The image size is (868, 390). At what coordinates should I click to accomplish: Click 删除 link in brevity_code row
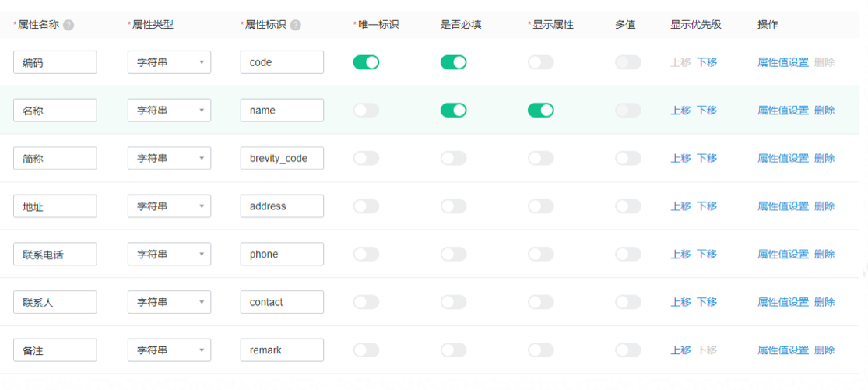(x=824, y=158)
